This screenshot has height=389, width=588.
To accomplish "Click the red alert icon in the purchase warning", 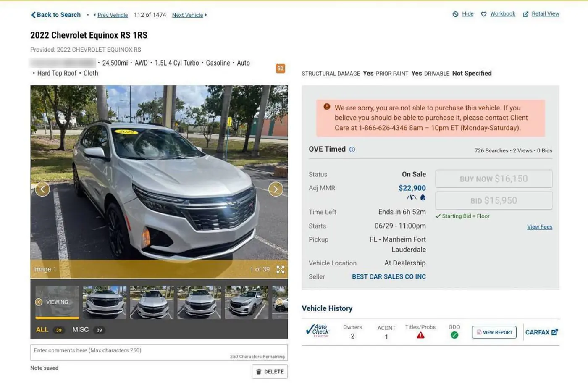I will [x=327, y=107].
